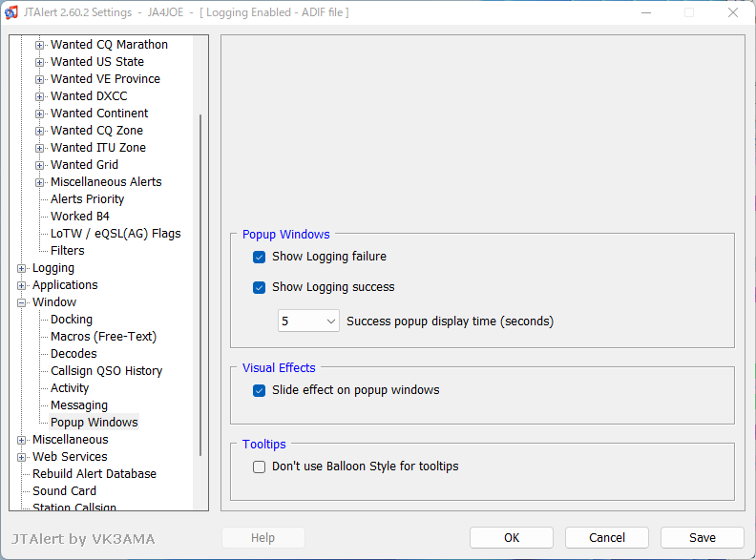756x560 pixels.
Task: Disable Slide effect on popup windows
Action: (x=259, y=390)
